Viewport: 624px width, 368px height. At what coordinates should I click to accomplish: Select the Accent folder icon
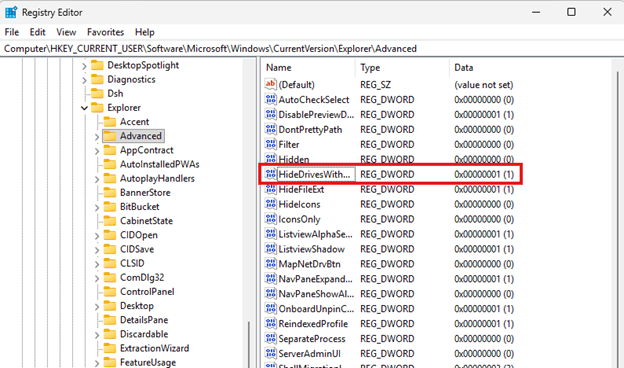[x=110, y=121]
